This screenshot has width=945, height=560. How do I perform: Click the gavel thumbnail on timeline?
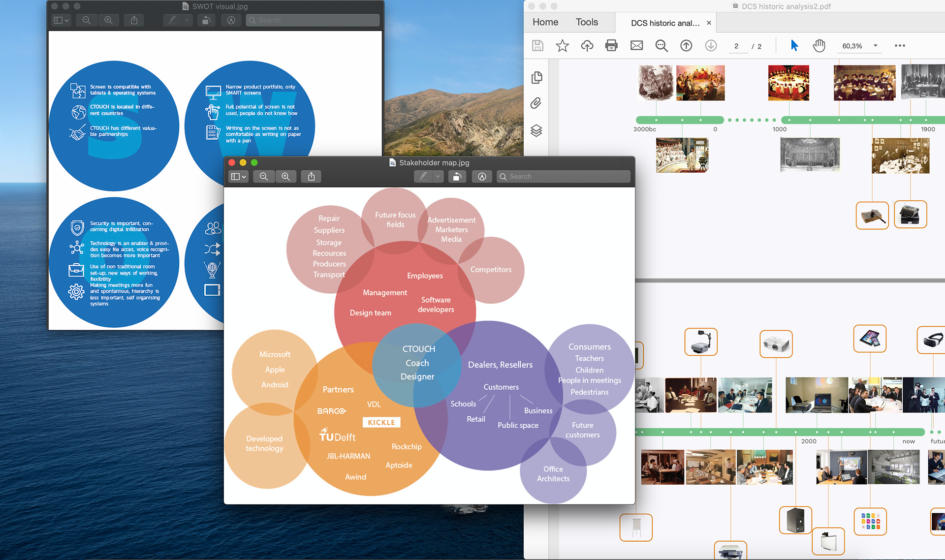coord(872,215)
